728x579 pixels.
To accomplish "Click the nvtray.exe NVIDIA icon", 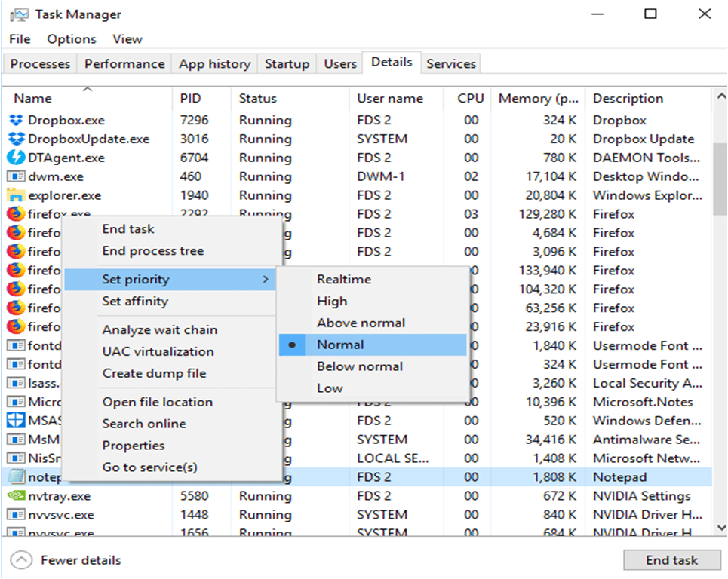I will tap(16, 495).
